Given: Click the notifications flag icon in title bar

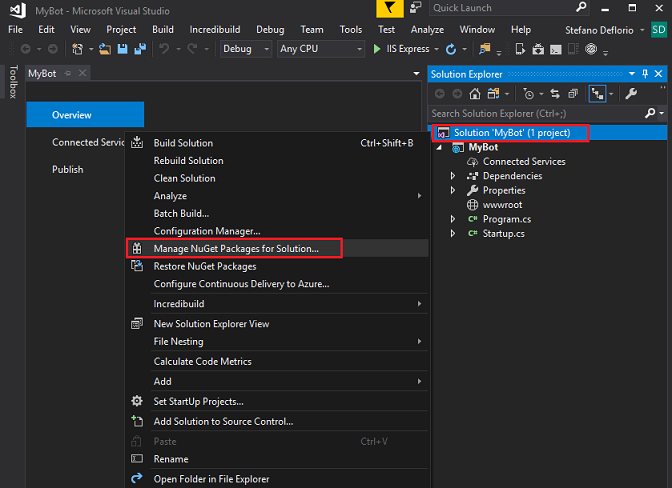Looking at the screenshot, I should tap(391, 8).
